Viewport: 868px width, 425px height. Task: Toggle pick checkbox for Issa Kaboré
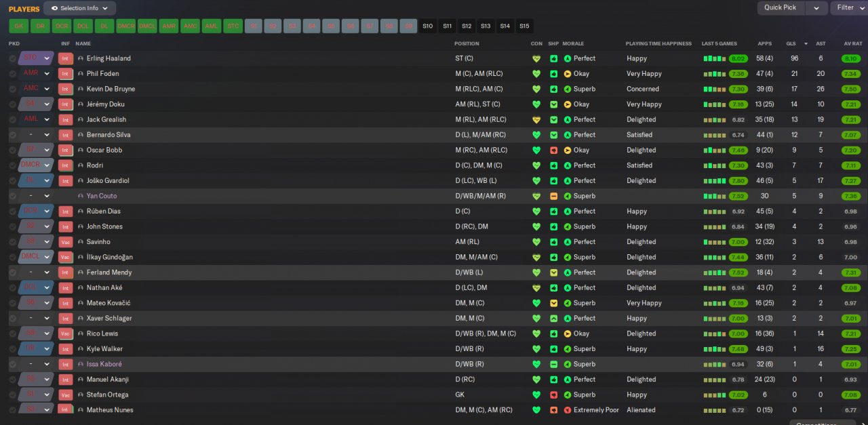(13, 365)
